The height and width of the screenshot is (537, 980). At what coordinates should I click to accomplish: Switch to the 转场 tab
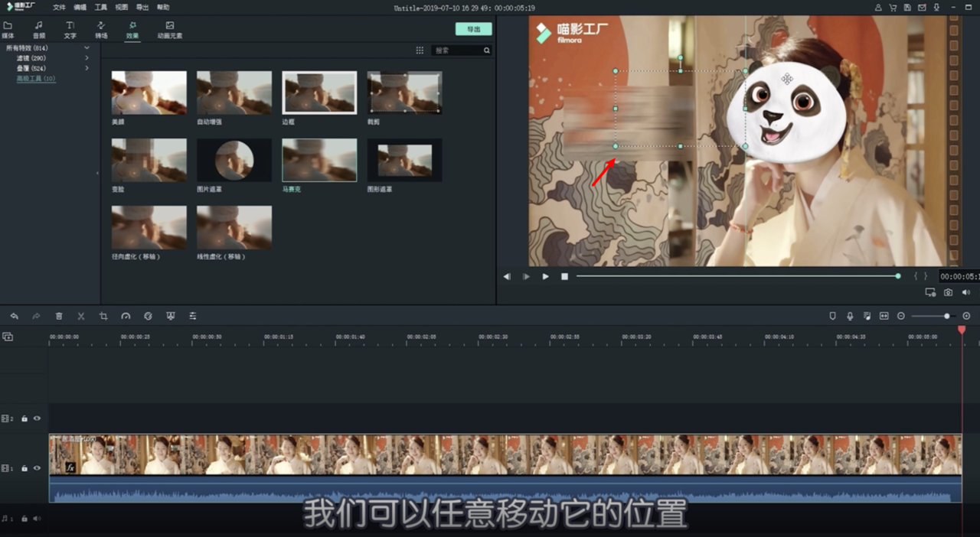pyautogui.click(x=101, y=30)
